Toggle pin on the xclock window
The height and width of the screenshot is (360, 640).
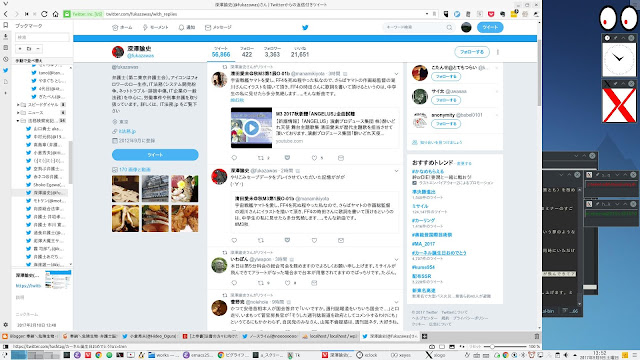(x=616, y=38)
